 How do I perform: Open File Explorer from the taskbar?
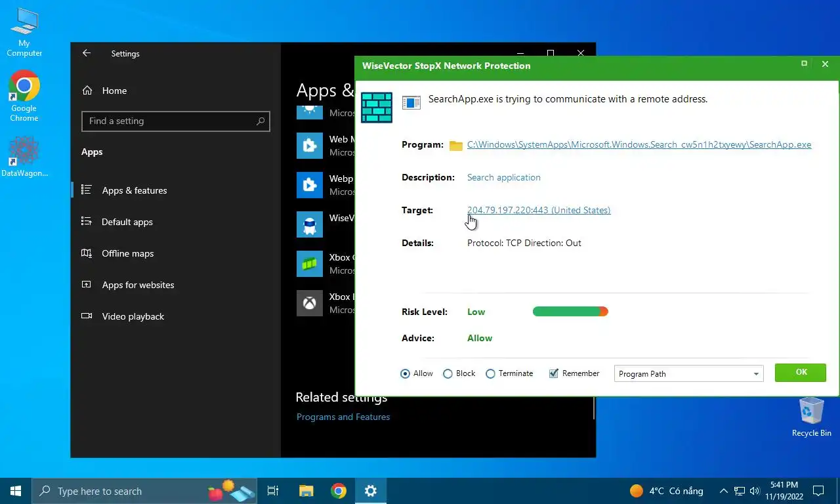[x=306, y=491]
